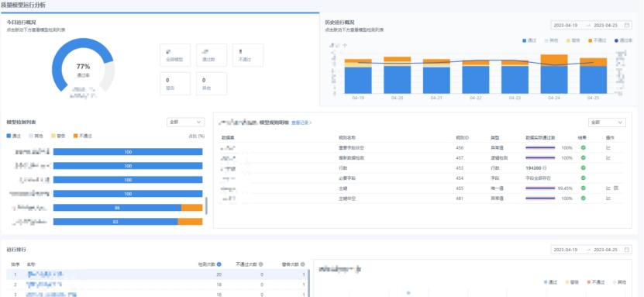
Task: Click rule name 最新数据检测
Action: coord(351,157)
